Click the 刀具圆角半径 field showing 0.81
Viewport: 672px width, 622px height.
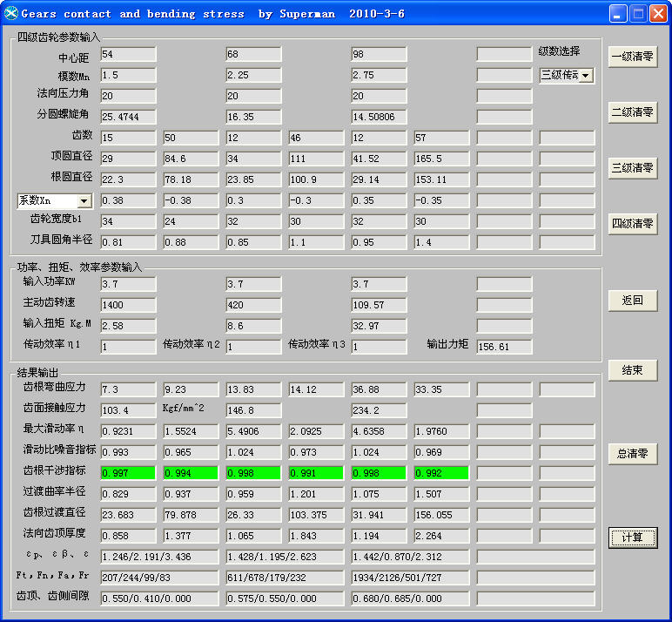[x=128, y=242]
